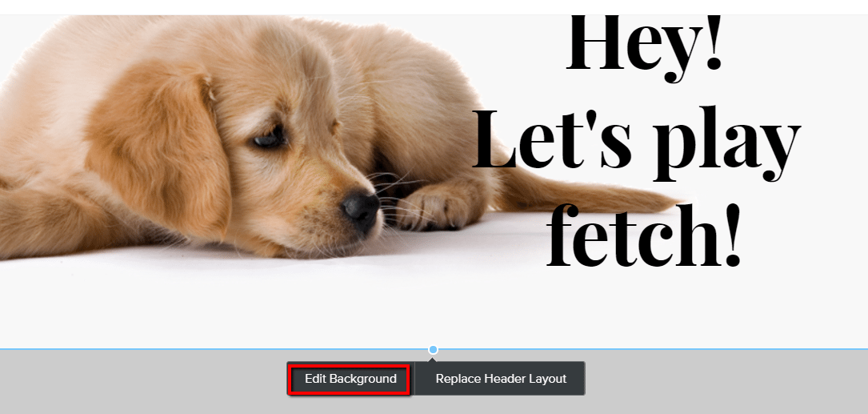Open the Edit Background option
868x414 pixels.
350,379
